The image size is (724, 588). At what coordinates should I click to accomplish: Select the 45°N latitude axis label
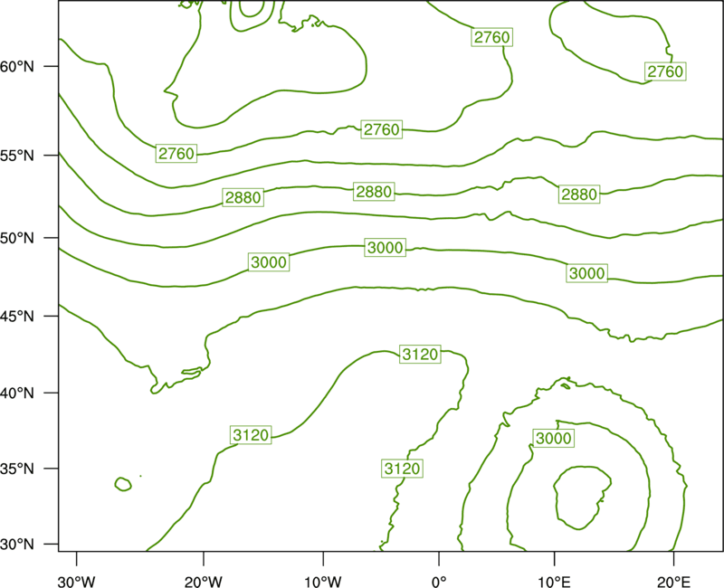click(x=17, y=316)
